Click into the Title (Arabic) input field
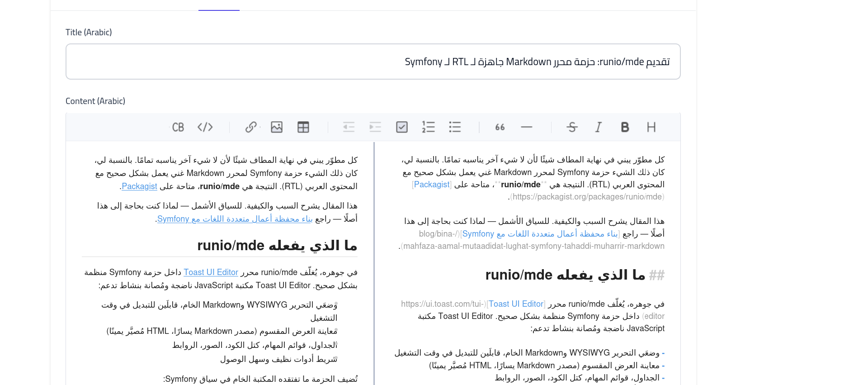 (x=373, y=62)
